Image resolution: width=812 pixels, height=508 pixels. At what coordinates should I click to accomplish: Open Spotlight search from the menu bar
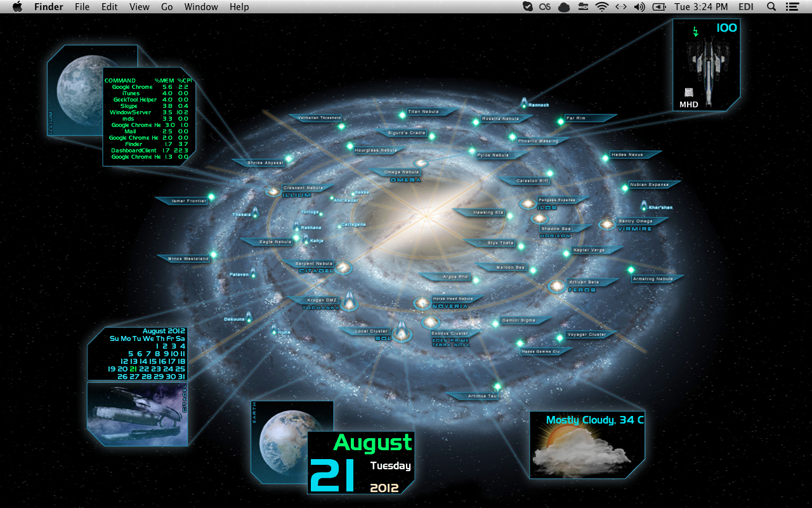(771, 6)
